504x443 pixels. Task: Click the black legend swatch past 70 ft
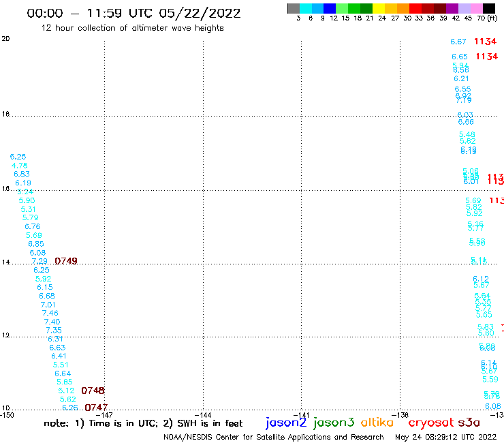click(x=489, y=8)
